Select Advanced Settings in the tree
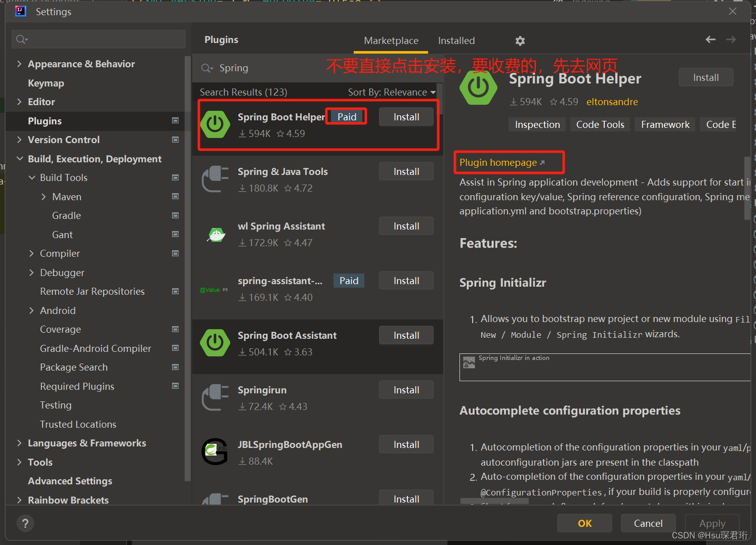The height and width of the screenshot is (545, 756). [x=70, y=481]
